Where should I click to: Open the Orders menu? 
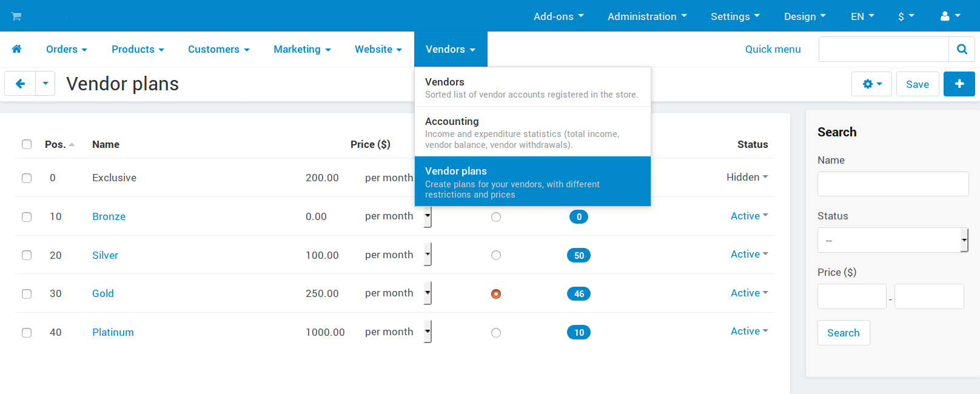67,49
